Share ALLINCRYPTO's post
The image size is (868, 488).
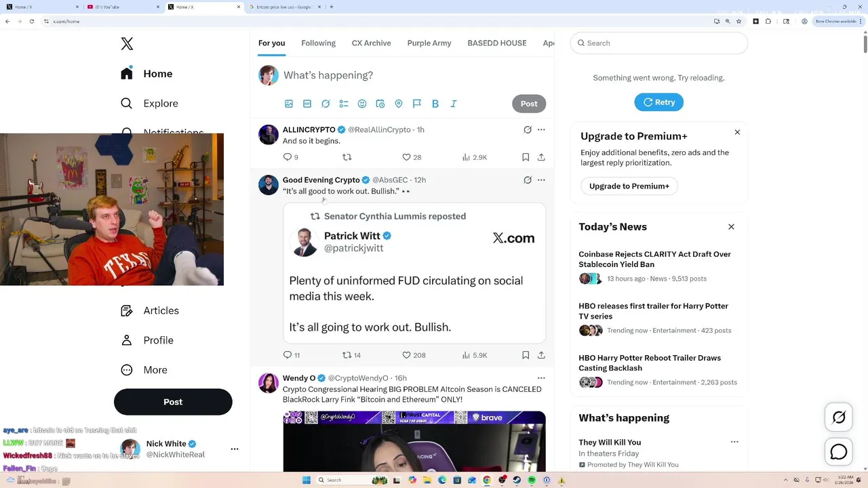click(541, 157)
